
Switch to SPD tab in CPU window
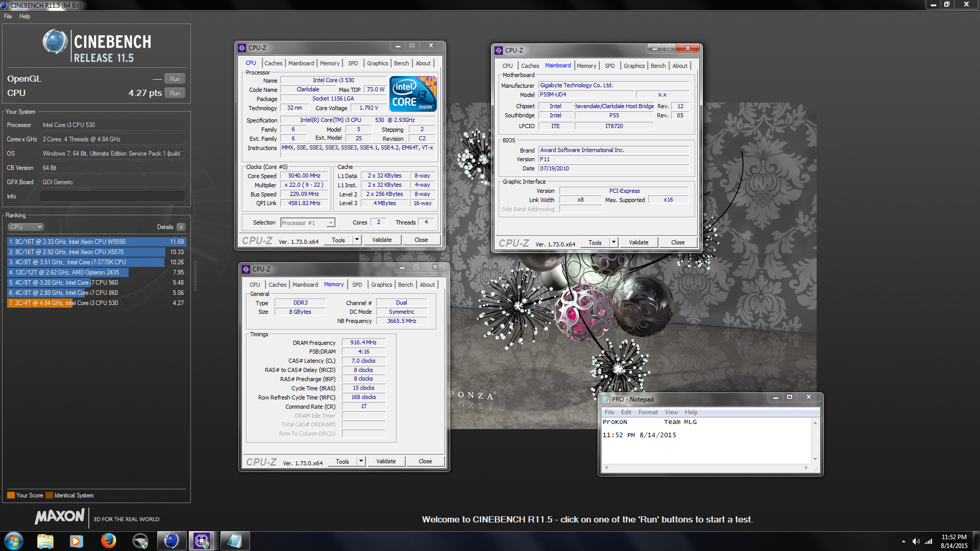353,63
